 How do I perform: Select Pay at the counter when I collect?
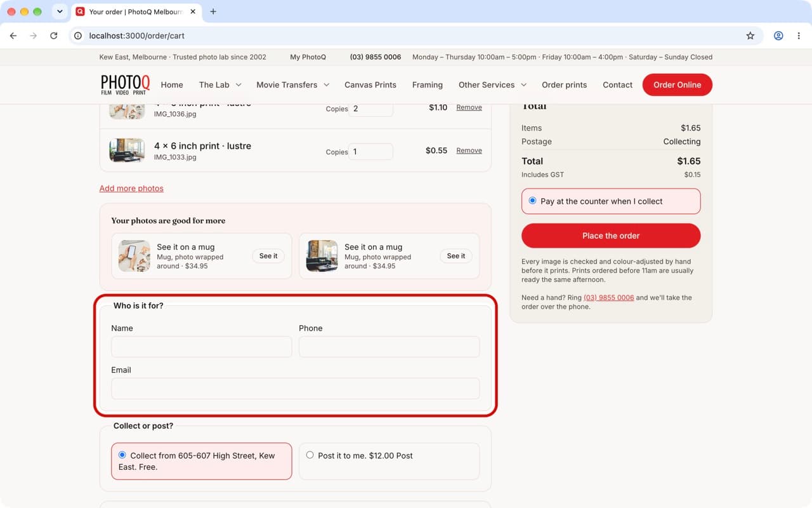611,201
